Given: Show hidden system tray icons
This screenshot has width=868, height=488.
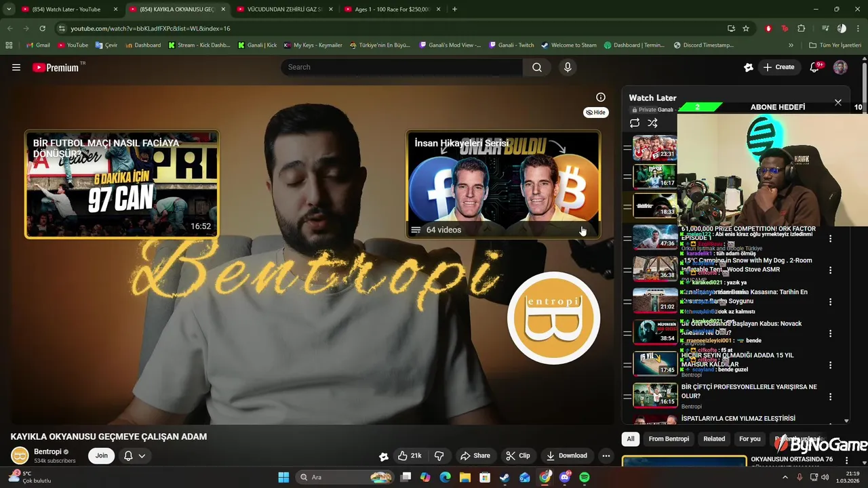Looking at the screenshot, I should point(785,477).
